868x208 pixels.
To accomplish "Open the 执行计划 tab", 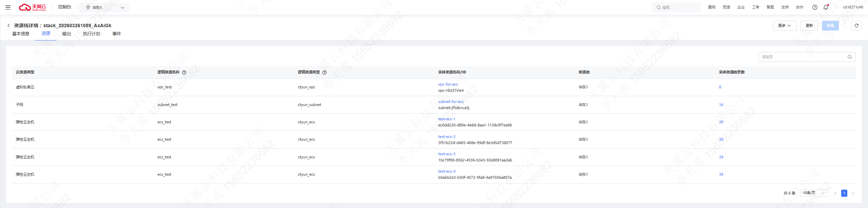I will pos(92,34).
